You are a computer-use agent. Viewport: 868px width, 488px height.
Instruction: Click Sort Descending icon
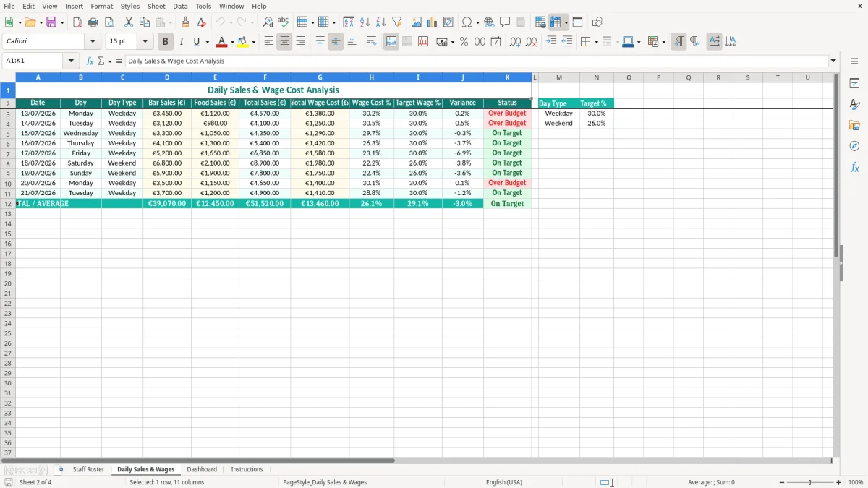(x=381, y=22)
